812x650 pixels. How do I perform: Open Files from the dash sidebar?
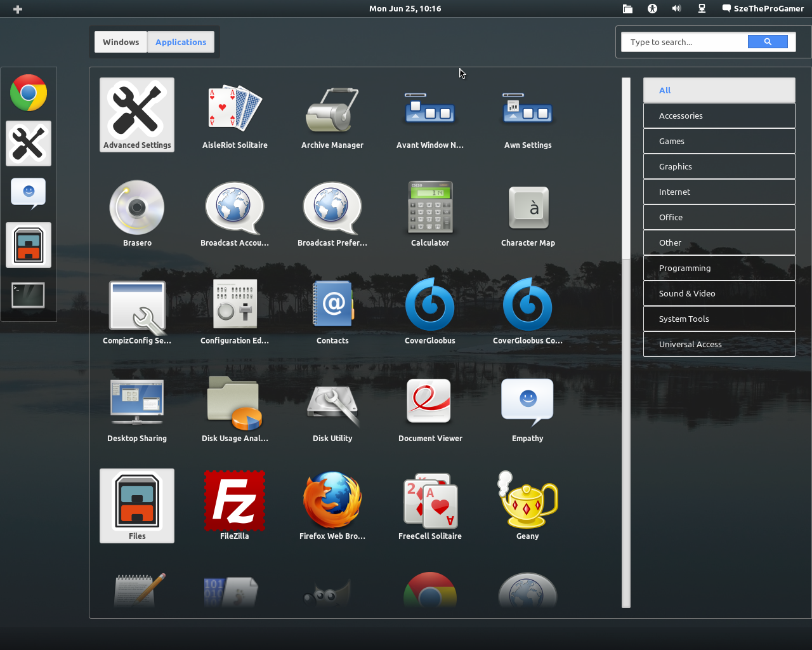pyautogui.click(x=29, y=245)
